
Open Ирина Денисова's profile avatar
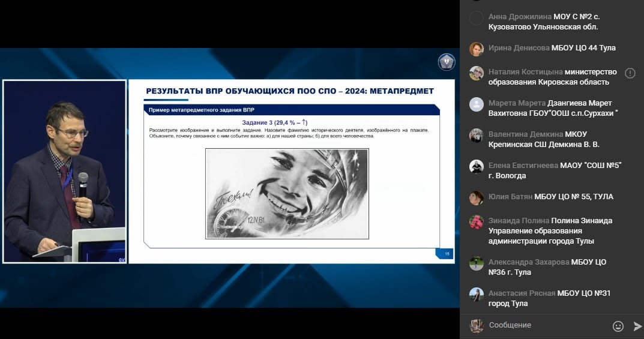click(x=476, y=49)
